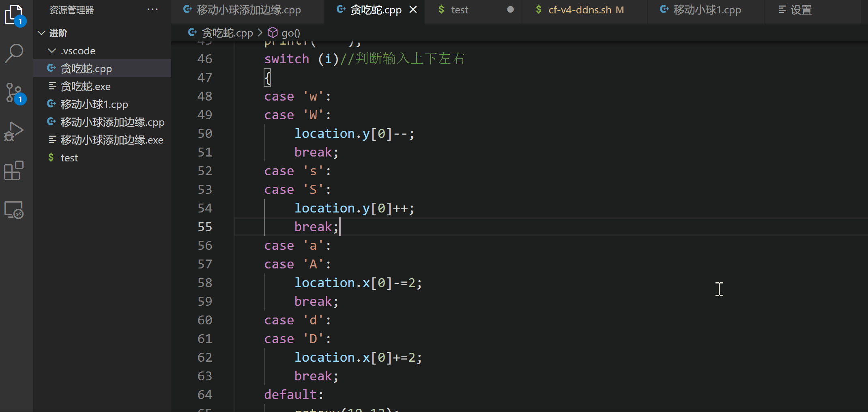Open explorer More Actions ellipsis menu

point(153,10)
